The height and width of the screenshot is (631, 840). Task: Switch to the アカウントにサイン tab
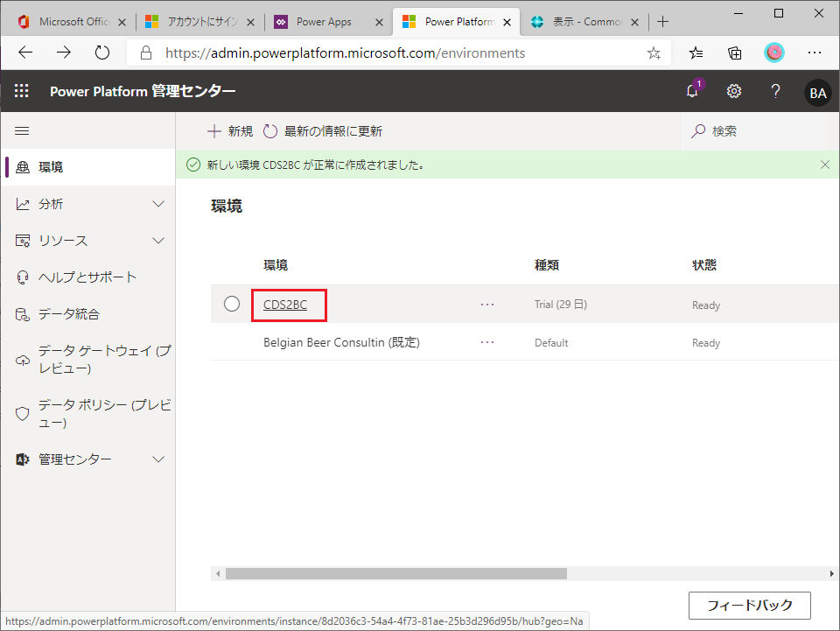199,21
